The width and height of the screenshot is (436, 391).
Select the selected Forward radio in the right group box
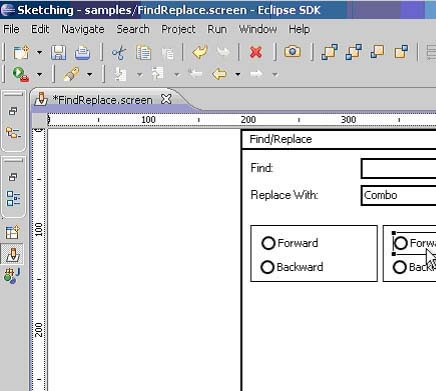click(x=415, y=243)
